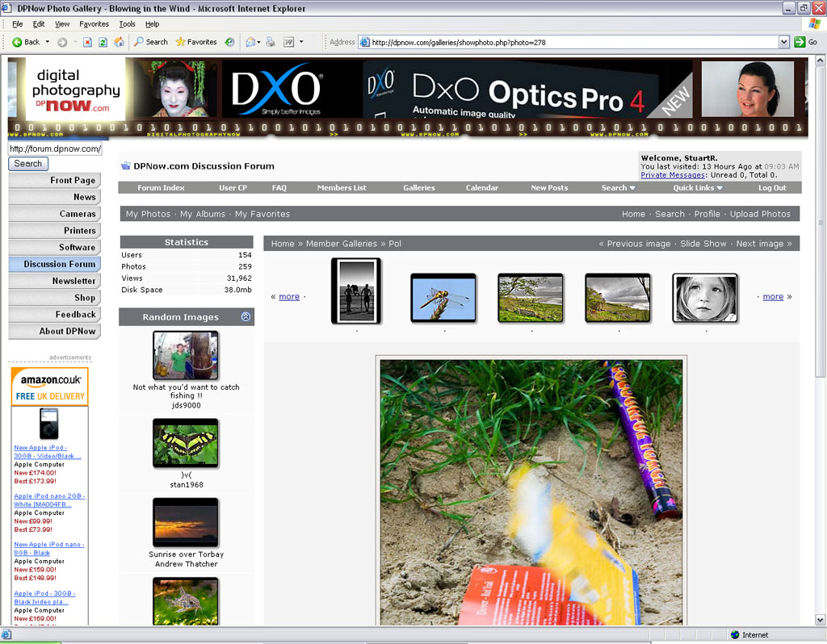The image size is (827, 644).
Task: Click the Mail envelope toolbar icon
Action: [x=250, y=42]
